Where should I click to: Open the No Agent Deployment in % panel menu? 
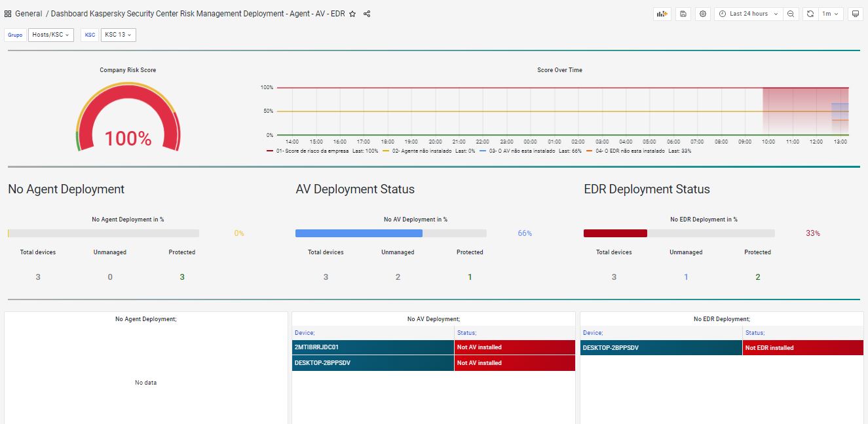[x=128, y=220]
